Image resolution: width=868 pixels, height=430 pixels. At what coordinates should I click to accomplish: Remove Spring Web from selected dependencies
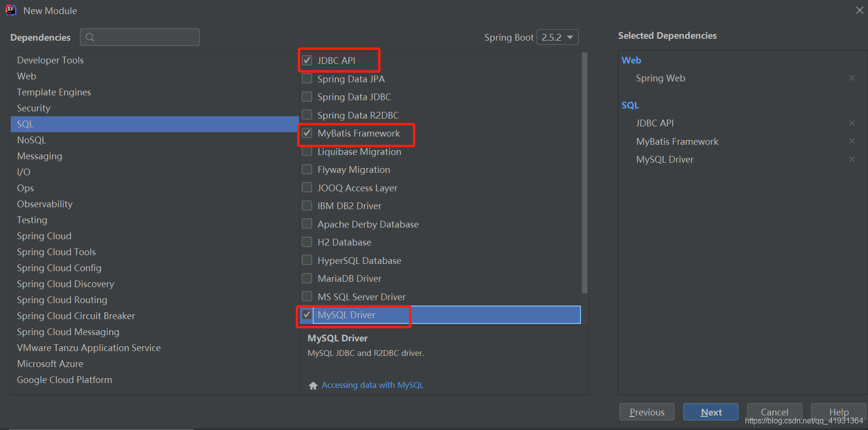(852, 78)
